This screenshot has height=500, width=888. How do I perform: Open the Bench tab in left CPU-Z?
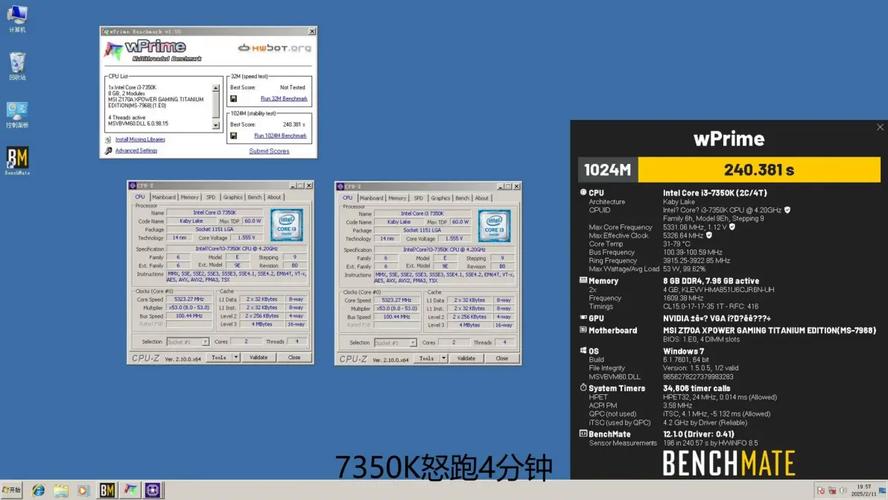[255, 197]
